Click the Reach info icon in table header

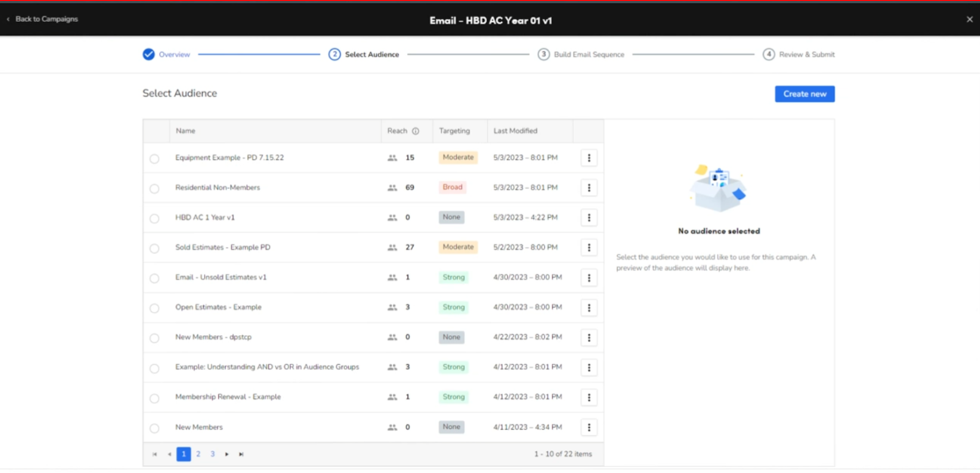(x=415, y=131)
